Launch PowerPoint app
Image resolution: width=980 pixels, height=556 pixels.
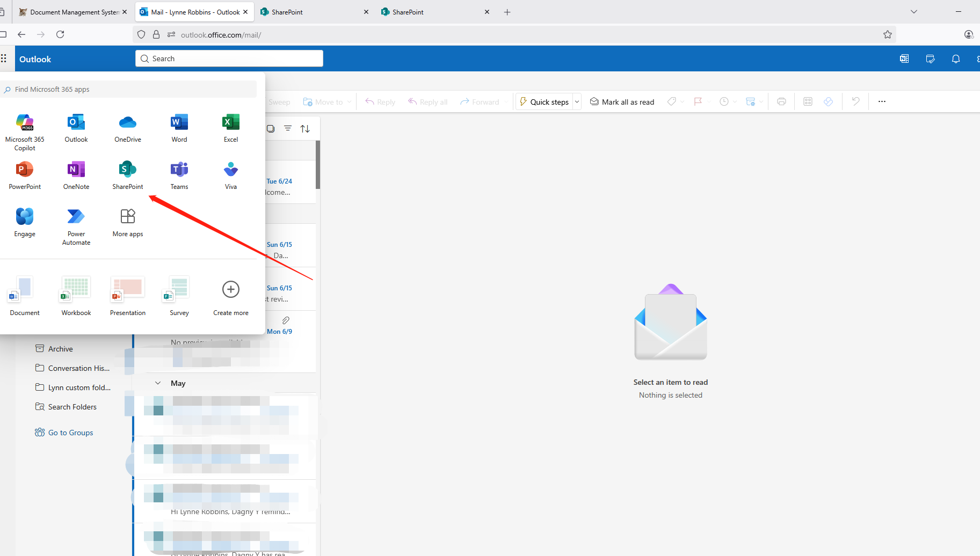(25, 175)
